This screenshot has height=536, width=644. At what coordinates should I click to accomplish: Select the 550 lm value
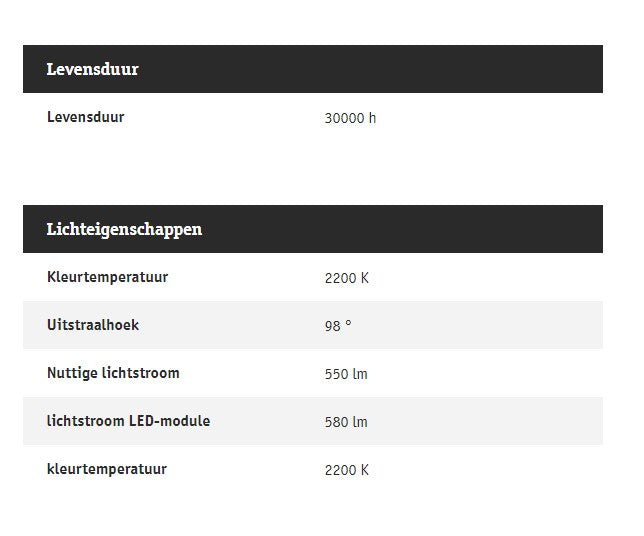click(346, 374)
